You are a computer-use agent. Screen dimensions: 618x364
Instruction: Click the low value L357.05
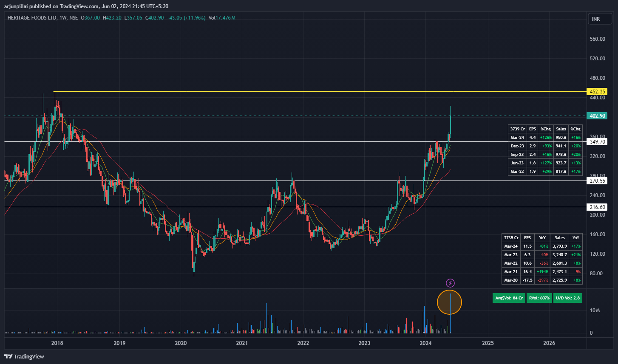(133, 18)
